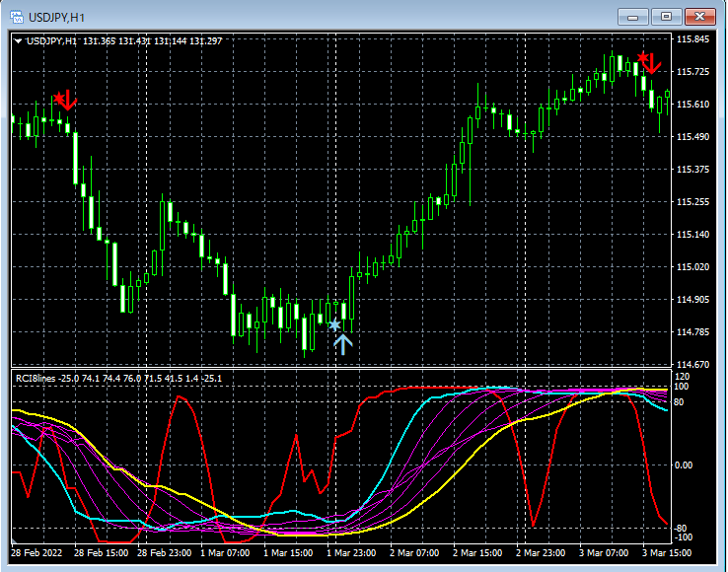Click the 115.610 price level label
This screenshot has width=728, height=572.
click(692, 104)
